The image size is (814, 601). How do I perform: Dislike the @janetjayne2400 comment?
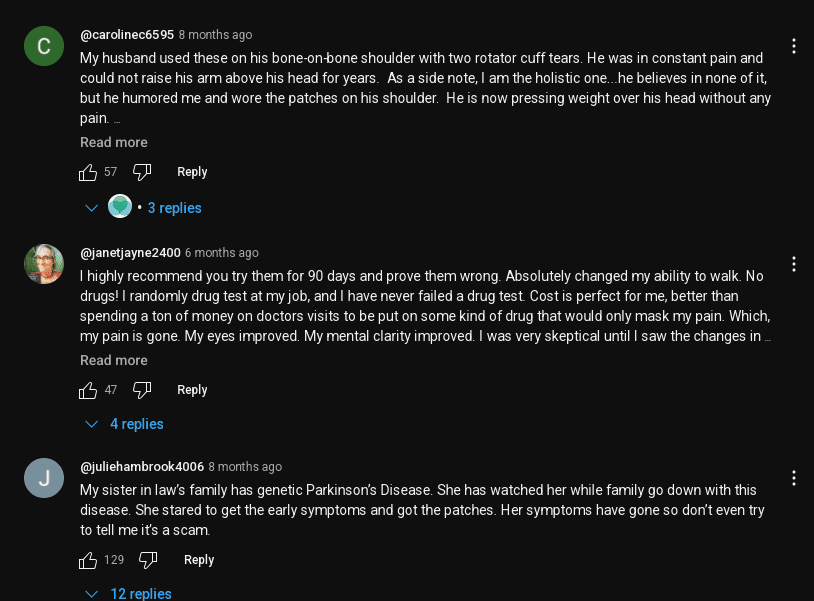[x=142, y=390]
